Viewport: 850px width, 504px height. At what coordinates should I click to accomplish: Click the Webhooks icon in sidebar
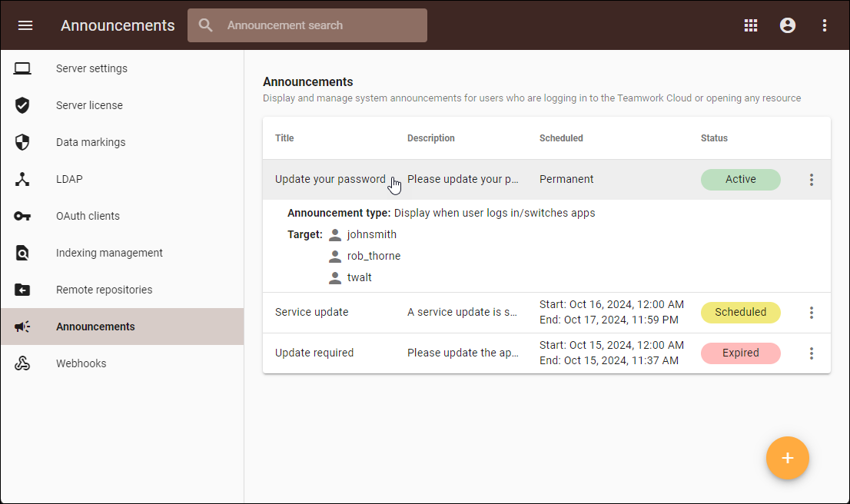[x=22, y=363]
